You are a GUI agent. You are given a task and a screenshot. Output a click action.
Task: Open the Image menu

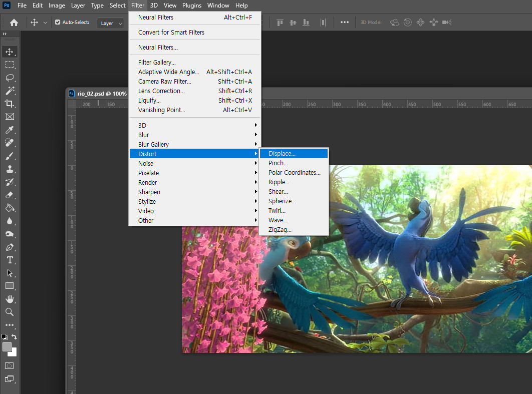click(x=57, y=6)
